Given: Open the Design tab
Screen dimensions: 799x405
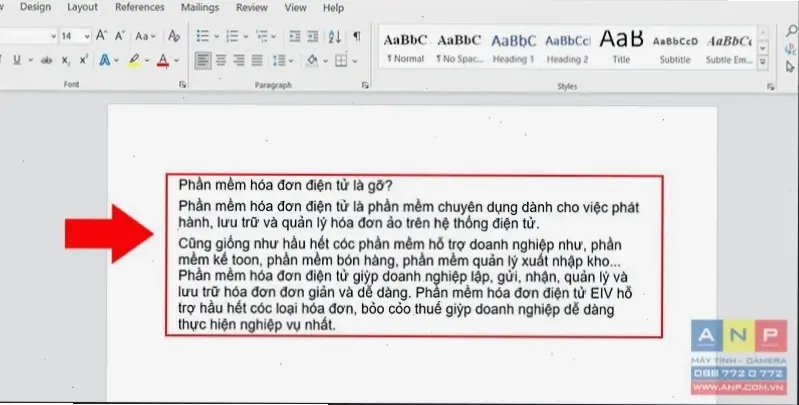Looking at the screenshot, I should click(x=35, y=7).
